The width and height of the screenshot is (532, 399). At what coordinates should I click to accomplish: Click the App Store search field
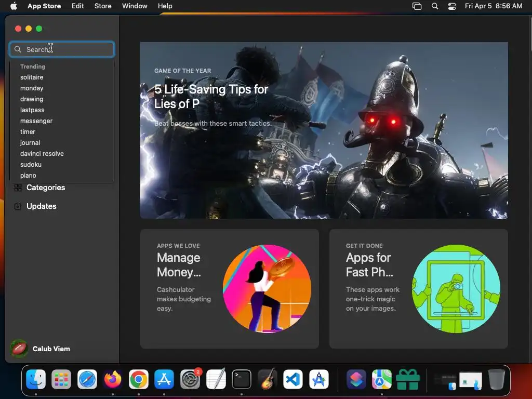coord(62,49)
